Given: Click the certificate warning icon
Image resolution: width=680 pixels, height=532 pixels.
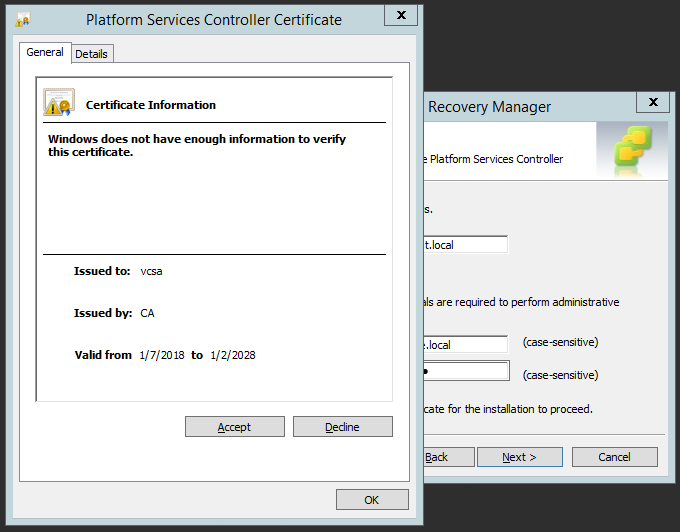Looking at the screenshot, I should (58, 102).
